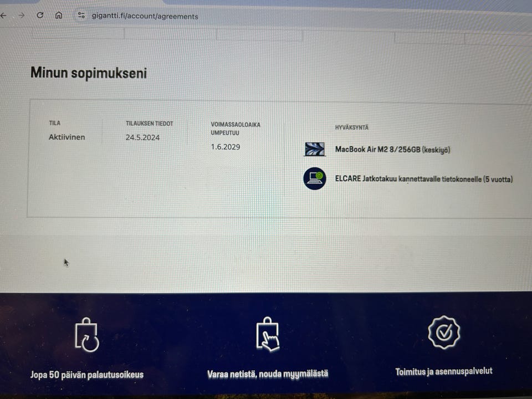532x399 pixels.
Task: Select the order date 24.5.2024
Action: 142,137
